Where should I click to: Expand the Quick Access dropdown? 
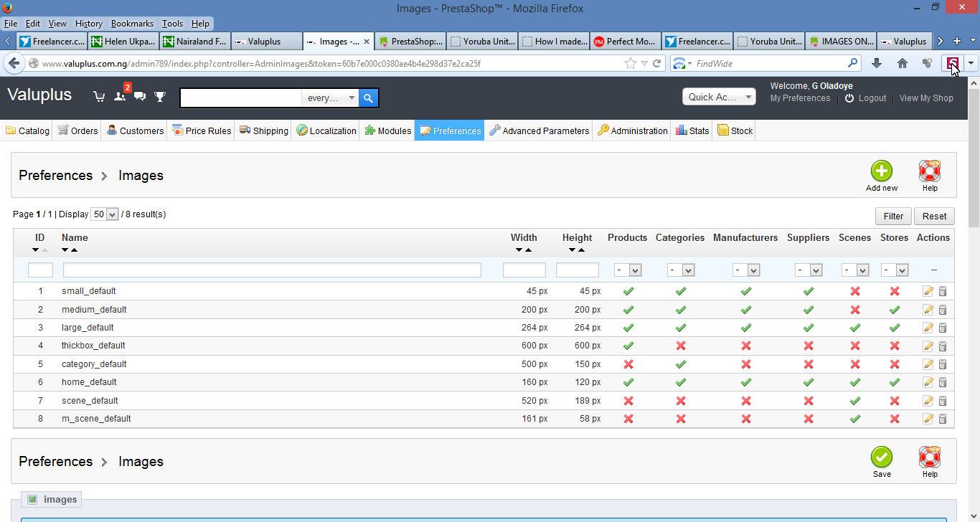(718, 97)
